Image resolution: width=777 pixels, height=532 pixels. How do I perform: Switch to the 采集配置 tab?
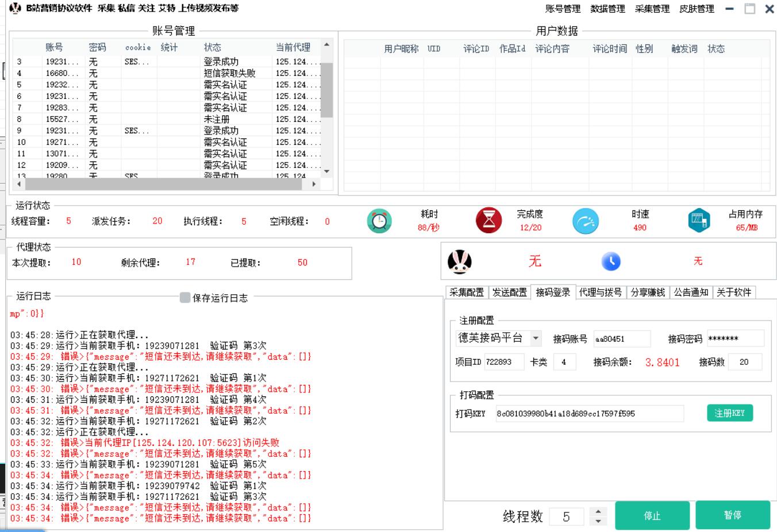466,292
